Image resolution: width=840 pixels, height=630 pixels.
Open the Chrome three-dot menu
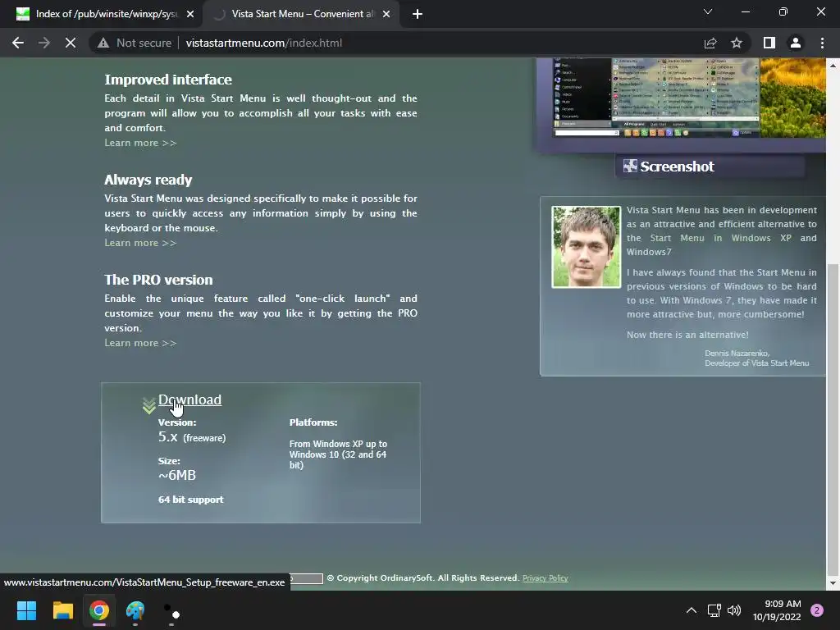click(822, 43)
